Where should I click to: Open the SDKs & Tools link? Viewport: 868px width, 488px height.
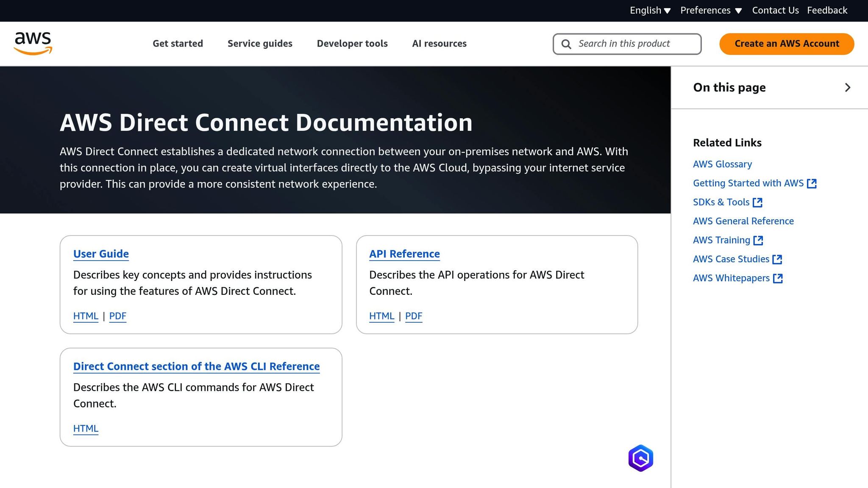(721, 202)
